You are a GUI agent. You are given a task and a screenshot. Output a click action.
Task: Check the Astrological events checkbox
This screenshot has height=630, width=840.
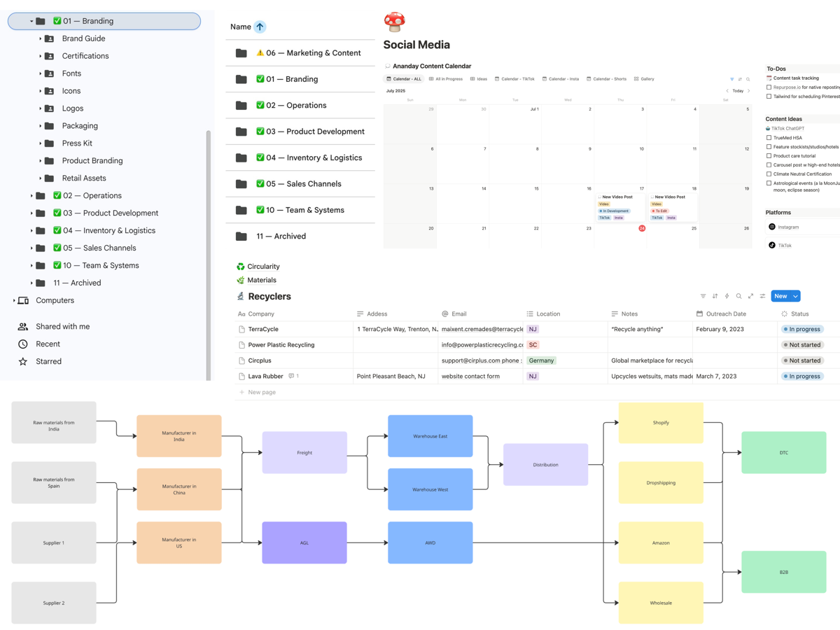click(769, 183)
